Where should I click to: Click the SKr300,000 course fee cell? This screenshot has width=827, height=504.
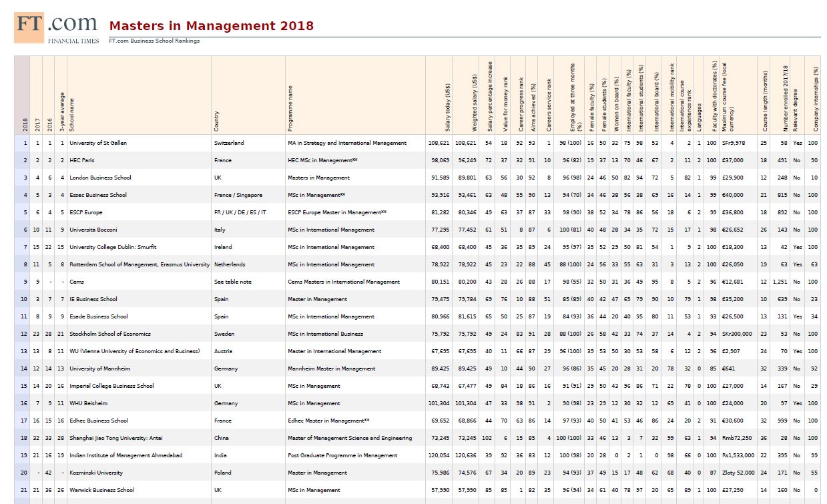point(737,334)
